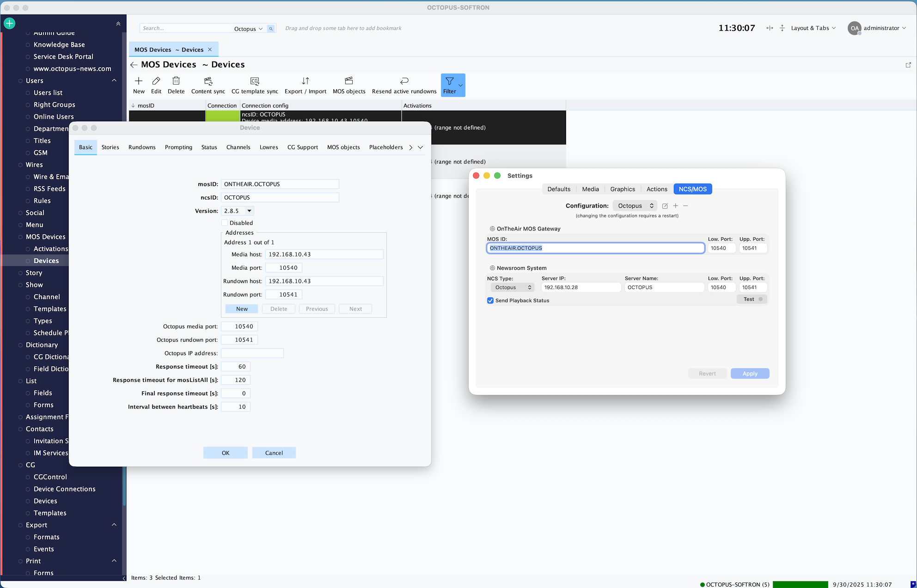
Task: Click the Test connection button
Action: (x=752, y=299)
